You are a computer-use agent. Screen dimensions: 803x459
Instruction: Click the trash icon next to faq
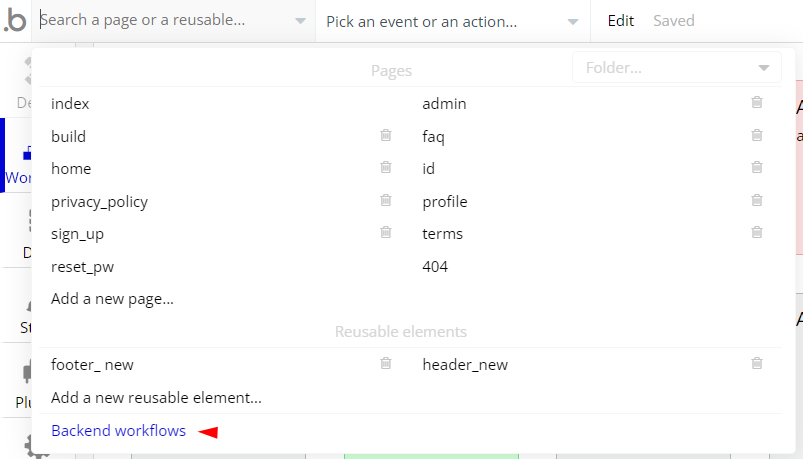tap(757, 135)
